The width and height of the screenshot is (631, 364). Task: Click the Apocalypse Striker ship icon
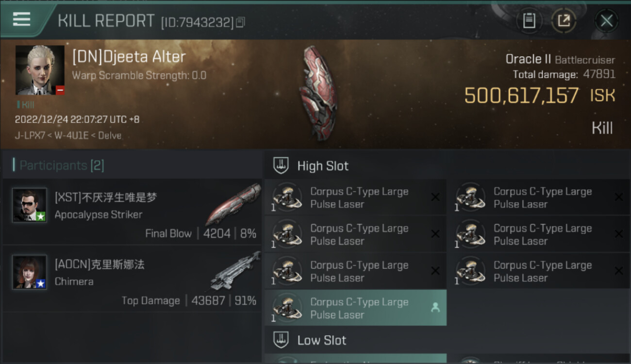(x=233, y=204)
